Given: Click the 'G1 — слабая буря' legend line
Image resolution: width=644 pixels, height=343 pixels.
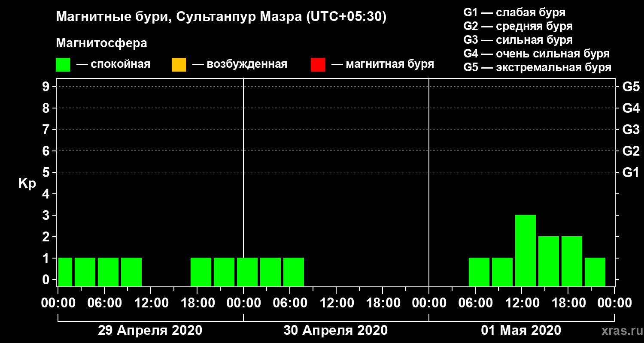Looking at the screenshot, I should [x=514, y=12].
